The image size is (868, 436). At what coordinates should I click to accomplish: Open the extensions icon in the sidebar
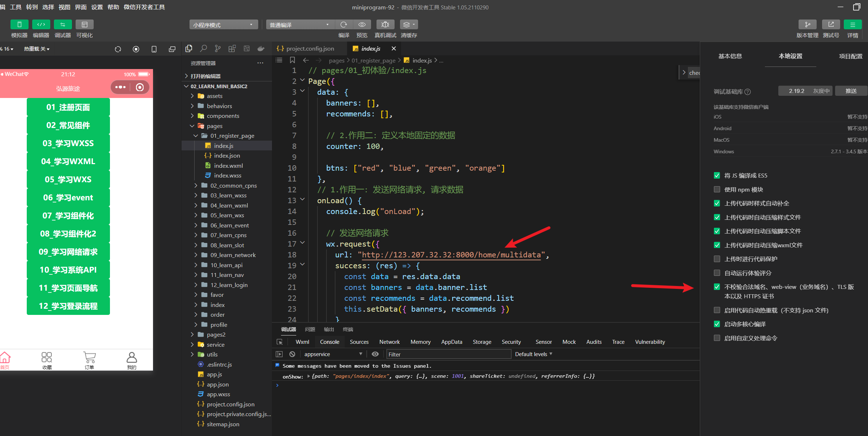pos(232,48)
